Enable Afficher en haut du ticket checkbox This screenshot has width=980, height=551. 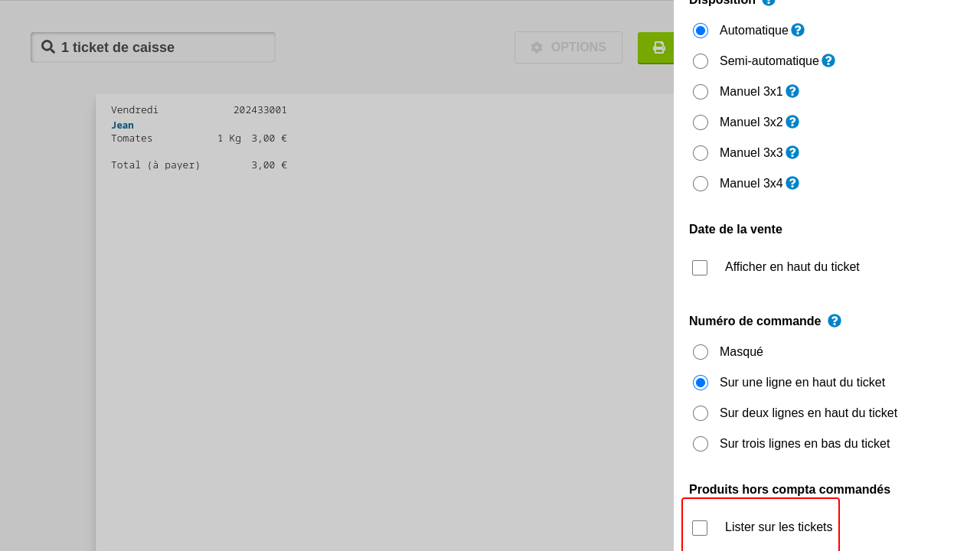700,268
